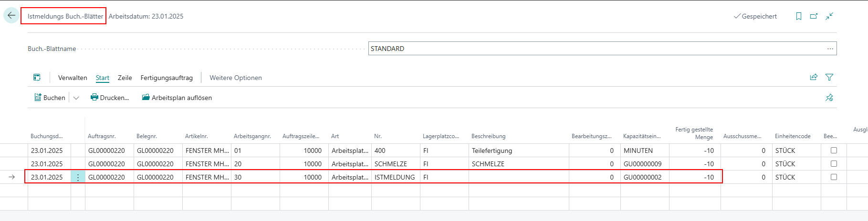Click the list view icon left of Verwalten
868x221 pixels.
point(37,78)
